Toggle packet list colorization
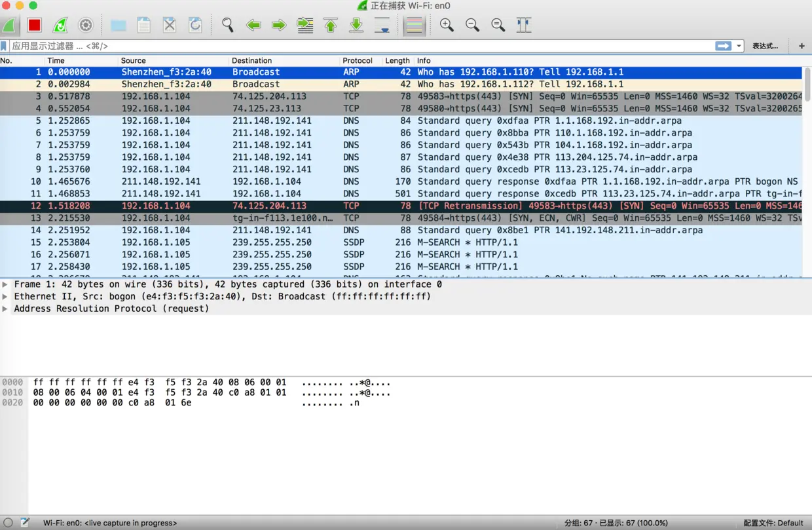 coord(414,26)
